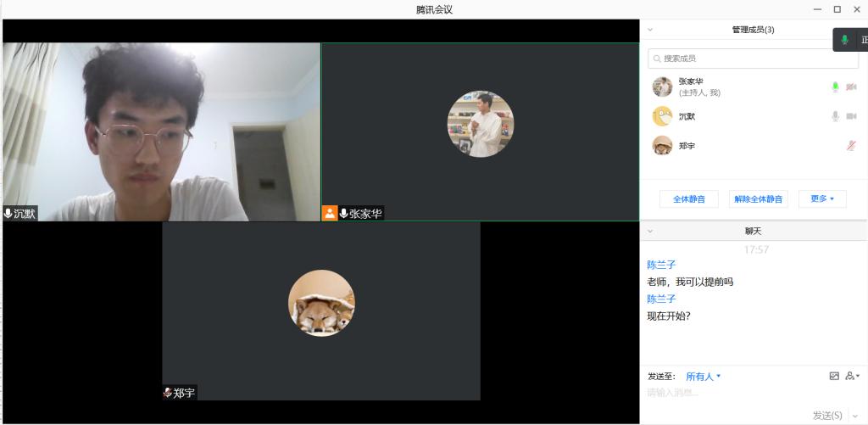The height and width of the screenshot is (425, 868).
Task: Click the 陈兰子 name above 现在开始?
Action: point(661,299)
